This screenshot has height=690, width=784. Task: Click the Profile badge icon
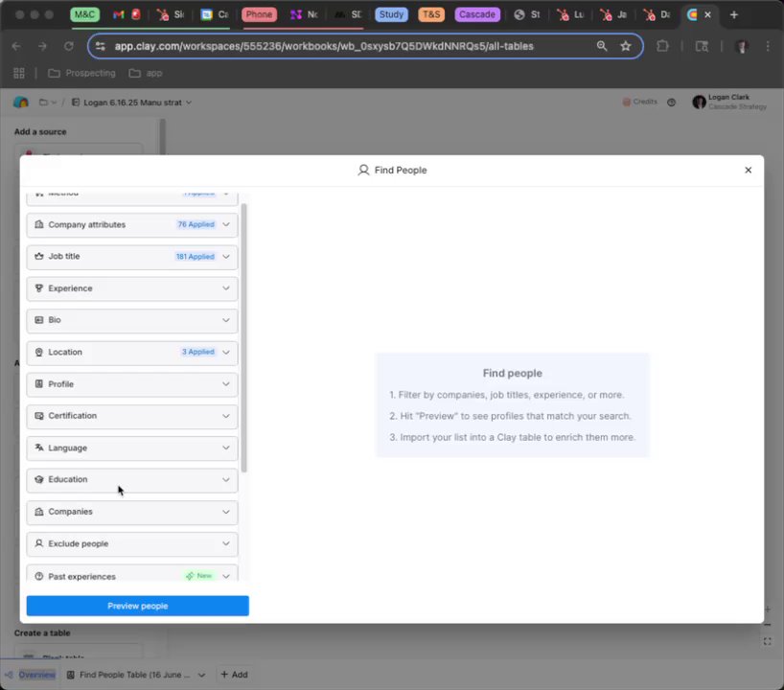click(x=39, y=384)
